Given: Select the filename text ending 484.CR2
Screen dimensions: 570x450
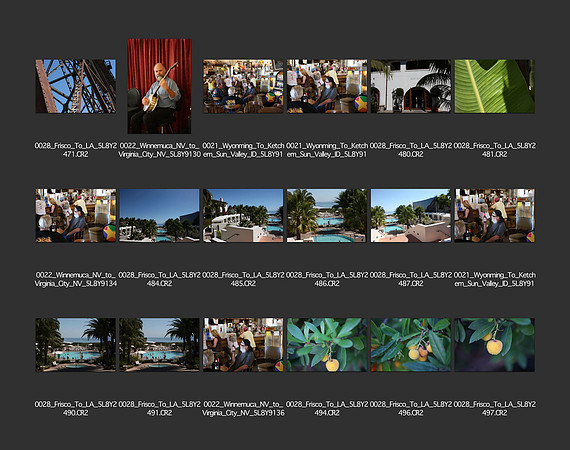Looking at the screenshot, I should (x=159, y=279).
